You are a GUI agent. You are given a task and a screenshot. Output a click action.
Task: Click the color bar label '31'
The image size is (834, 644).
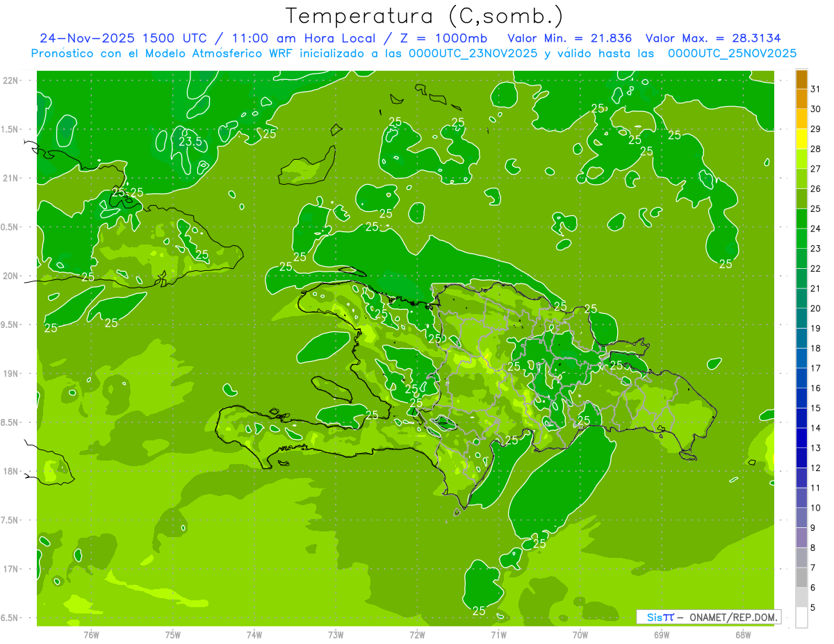(x=816, y=90)
